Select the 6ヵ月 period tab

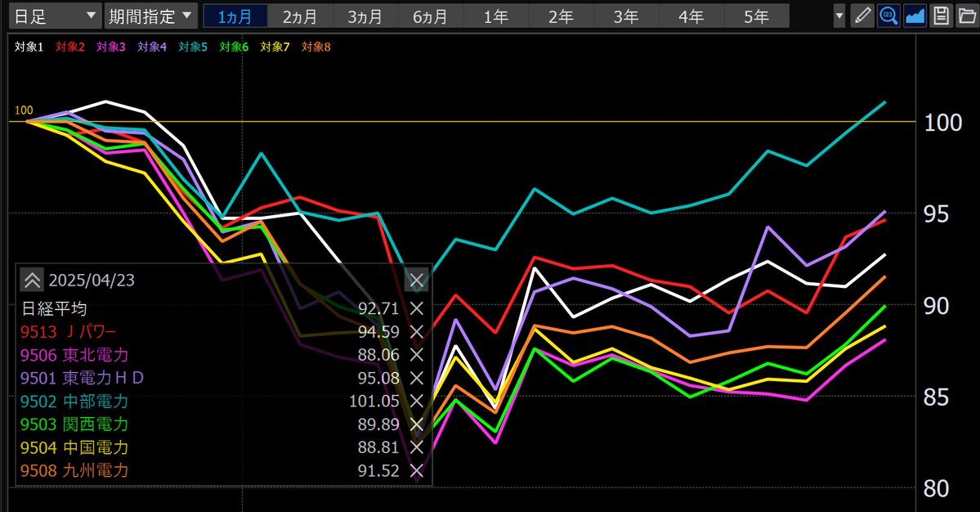coord(430,16)
